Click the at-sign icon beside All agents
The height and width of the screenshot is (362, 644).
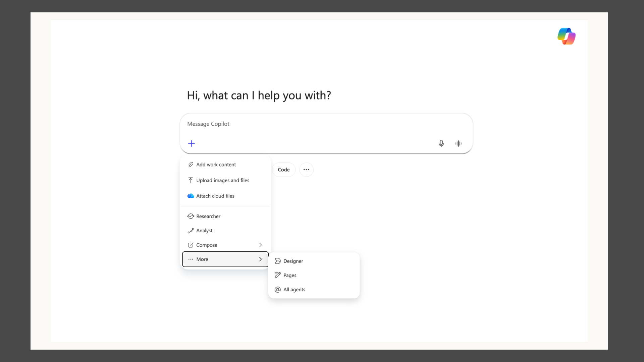pos(278,290)
